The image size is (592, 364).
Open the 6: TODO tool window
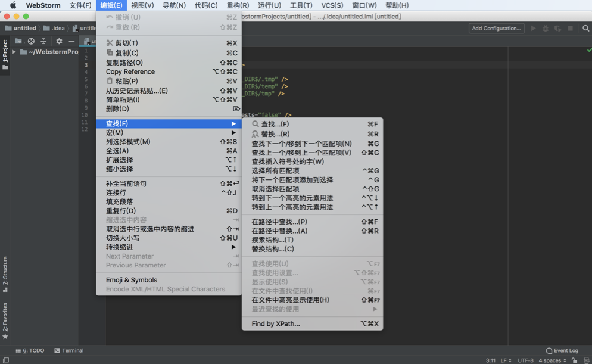(30, 350)
